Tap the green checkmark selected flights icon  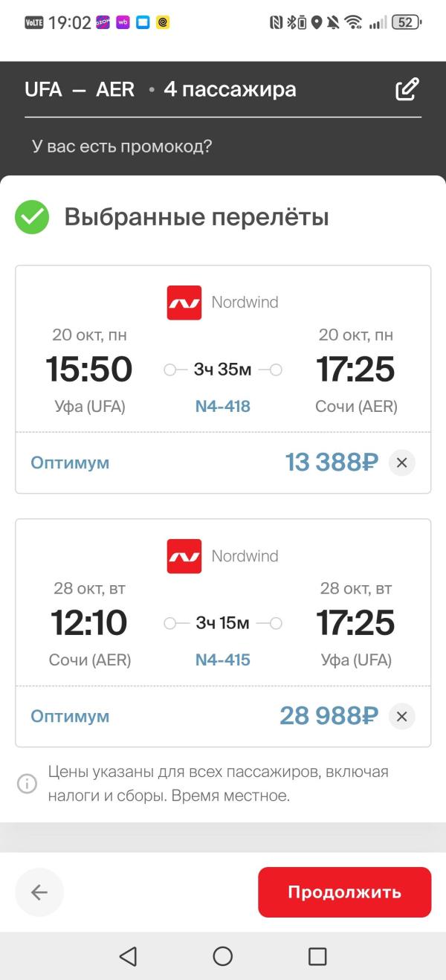[x=32, y=217]
